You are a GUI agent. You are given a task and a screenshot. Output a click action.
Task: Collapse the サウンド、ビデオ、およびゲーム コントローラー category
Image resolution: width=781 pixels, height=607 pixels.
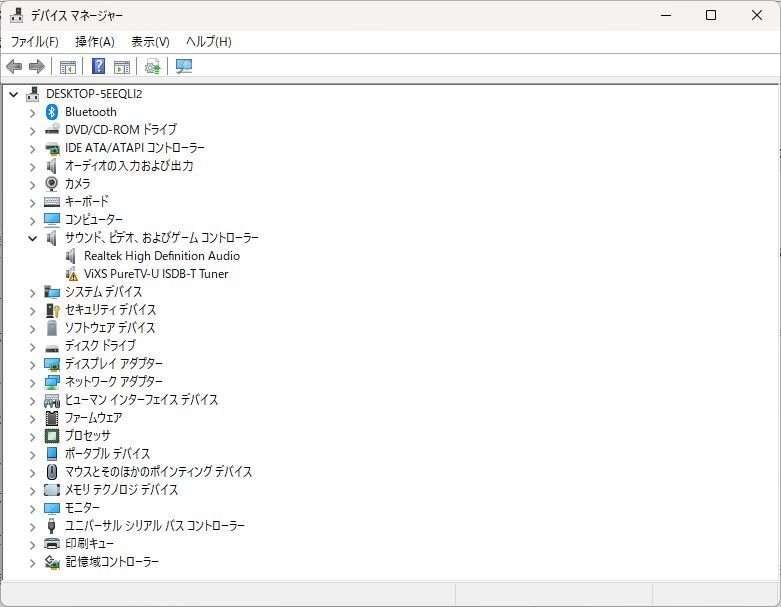click(32, 238)
